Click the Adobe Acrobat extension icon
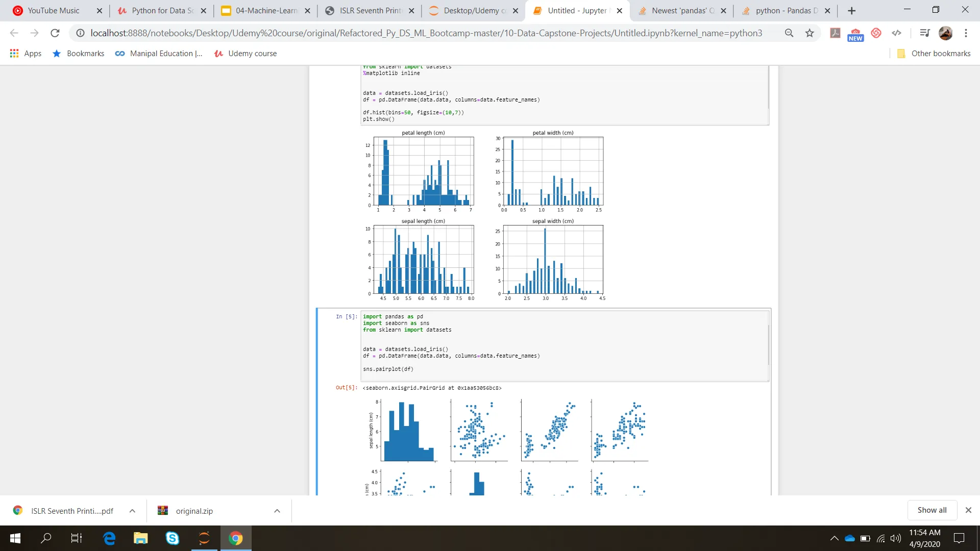980x551 pixels. [835, 33]
